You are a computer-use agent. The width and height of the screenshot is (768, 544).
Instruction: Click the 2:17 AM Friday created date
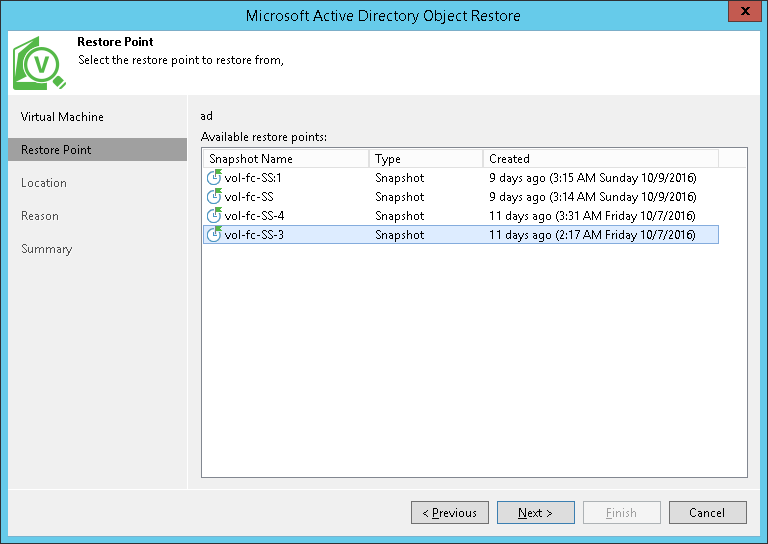click(592, 235)
